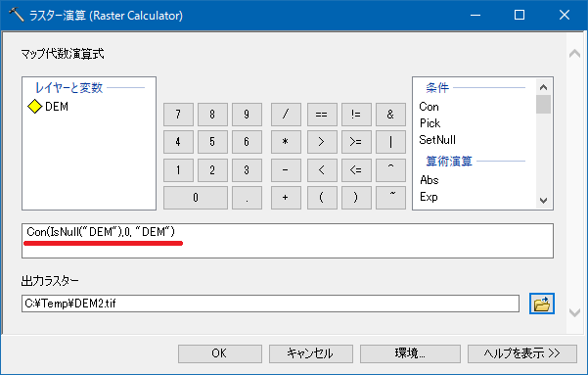This screenshot has height=375, width=588.
Task: Insert the less-than < operator
Action: pyautogui.click(x=322, y=170)
